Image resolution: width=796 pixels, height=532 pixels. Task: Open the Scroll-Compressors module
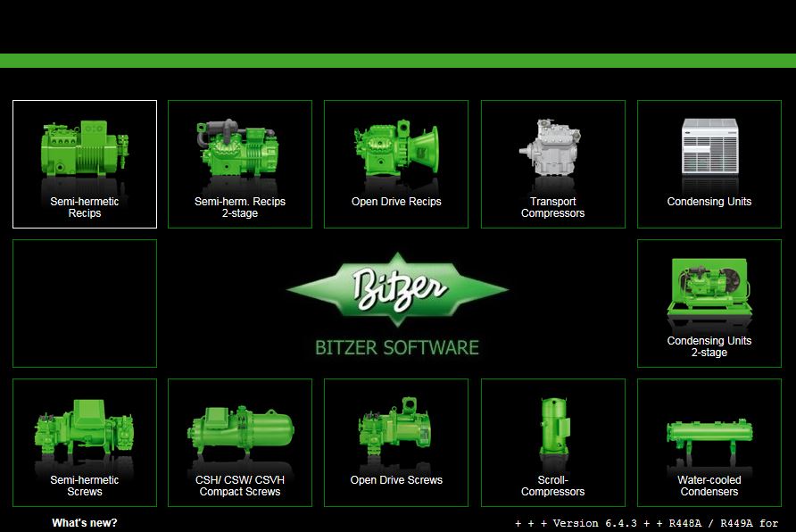(552, 442)
